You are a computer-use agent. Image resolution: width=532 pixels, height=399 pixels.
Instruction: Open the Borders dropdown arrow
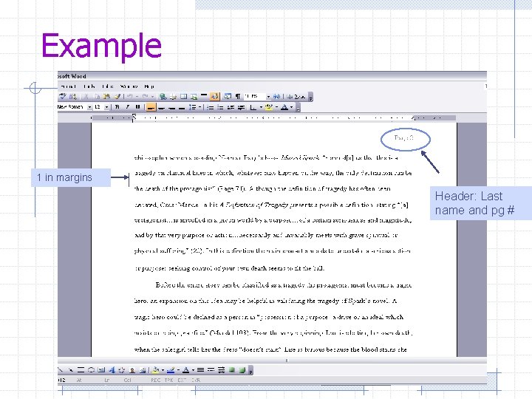pos(261,108)
